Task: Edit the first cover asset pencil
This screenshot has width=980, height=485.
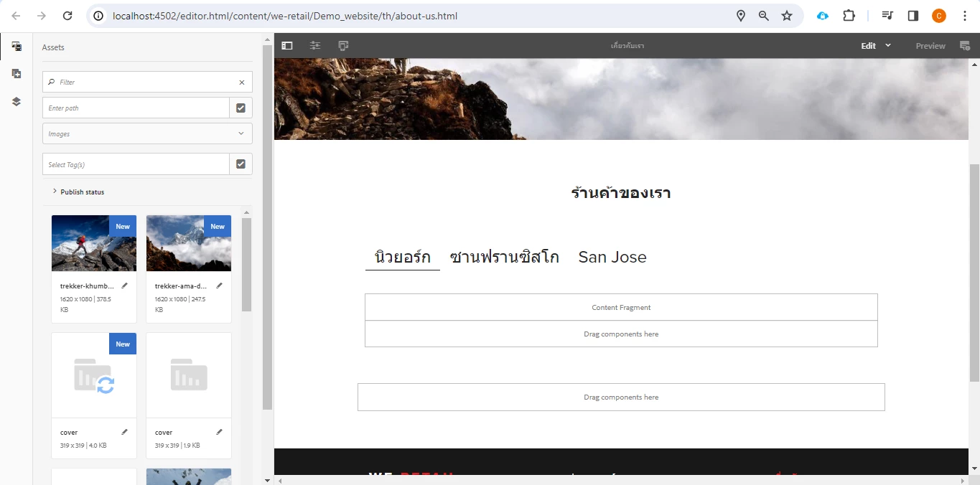Action: click(x=124, y=432)
